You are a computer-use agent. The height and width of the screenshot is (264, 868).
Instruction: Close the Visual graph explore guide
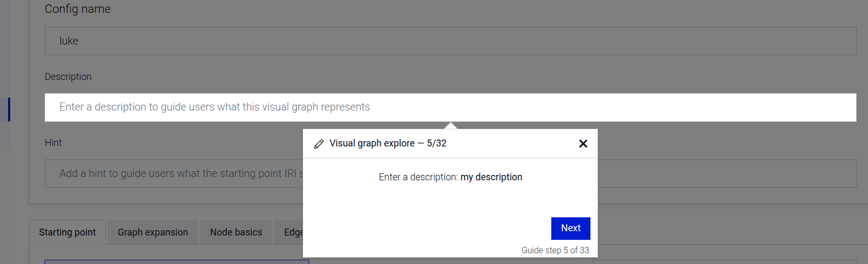click(583, 144)
